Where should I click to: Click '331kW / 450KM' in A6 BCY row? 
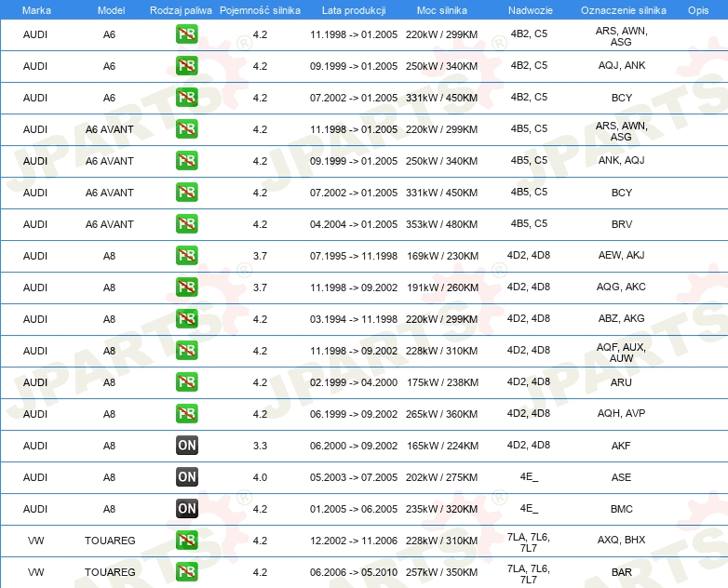pos(441,98)
